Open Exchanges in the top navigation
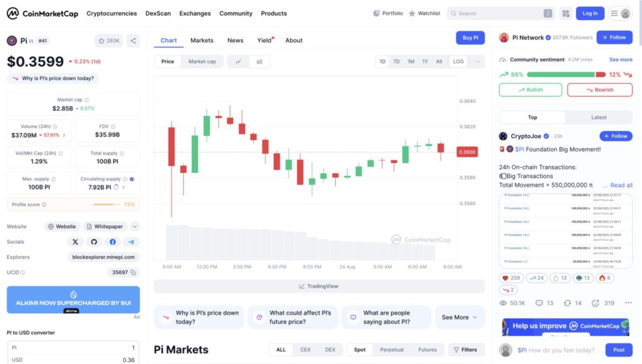This screenshot has width=642, height=364. coord(195,13)
